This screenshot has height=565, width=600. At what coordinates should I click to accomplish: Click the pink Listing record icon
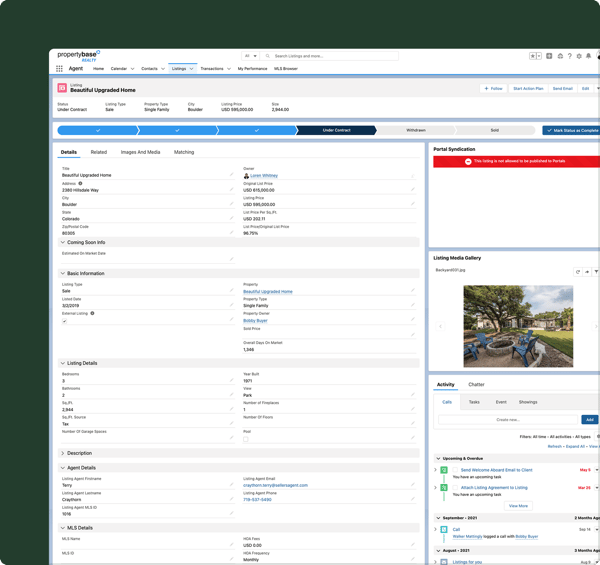click(62, 88)
